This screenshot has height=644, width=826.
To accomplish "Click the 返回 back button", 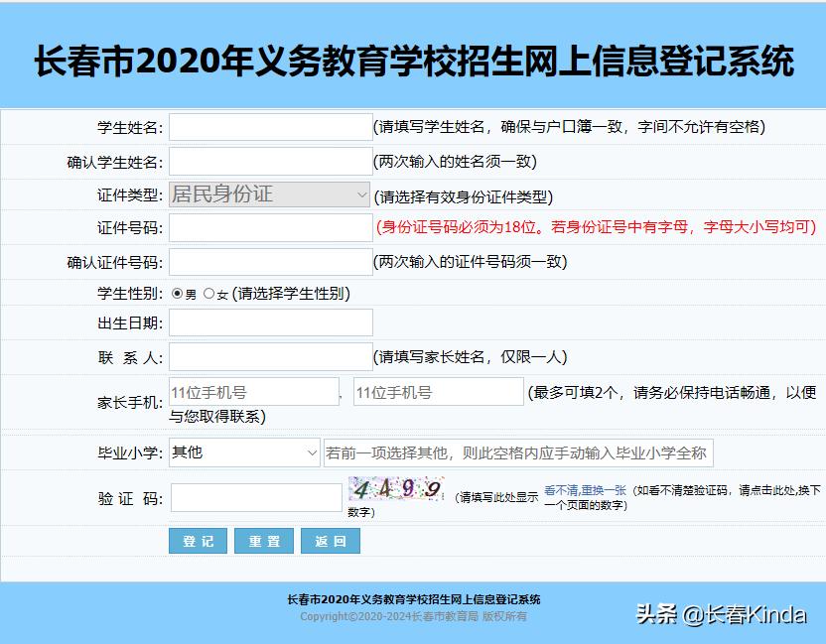I will point(330,541).
